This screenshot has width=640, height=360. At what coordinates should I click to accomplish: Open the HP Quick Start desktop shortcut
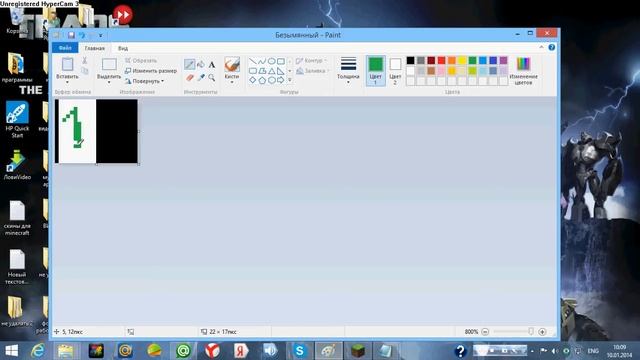[17, 120]
